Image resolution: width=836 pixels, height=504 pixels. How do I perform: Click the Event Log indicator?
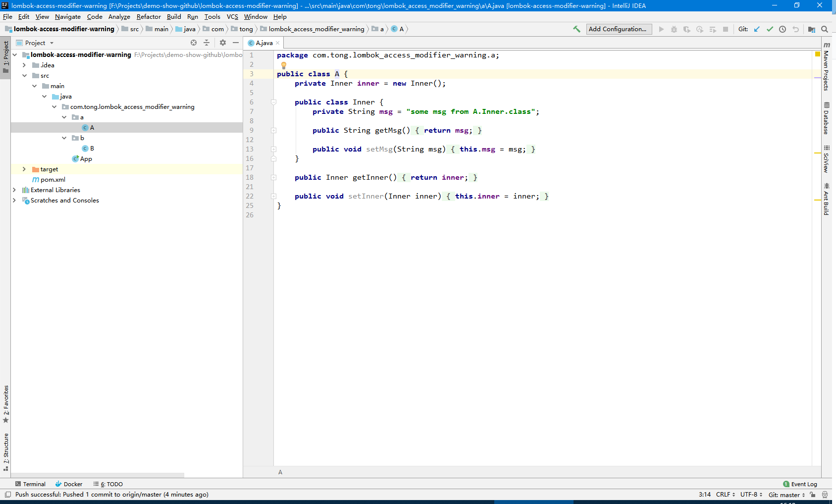pyautogui.click(x=800, y=484)
